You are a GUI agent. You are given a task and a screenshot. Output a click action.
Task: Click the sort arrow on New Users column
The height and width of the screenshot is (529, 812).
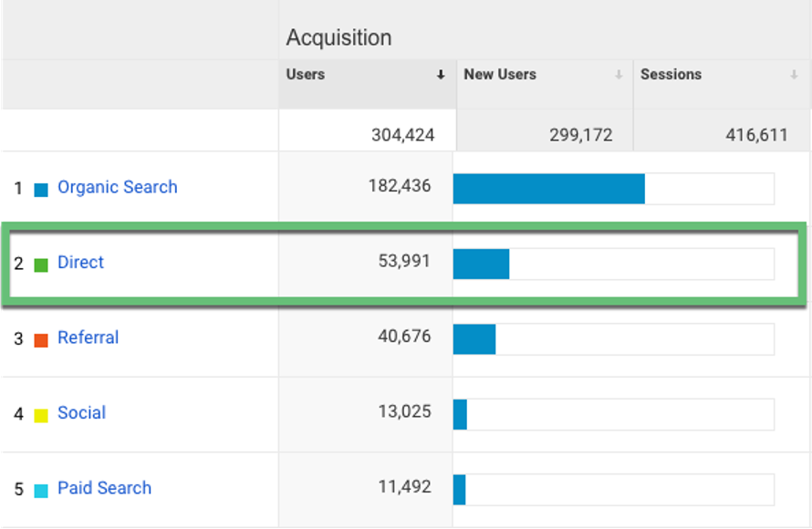click(618, 75)
